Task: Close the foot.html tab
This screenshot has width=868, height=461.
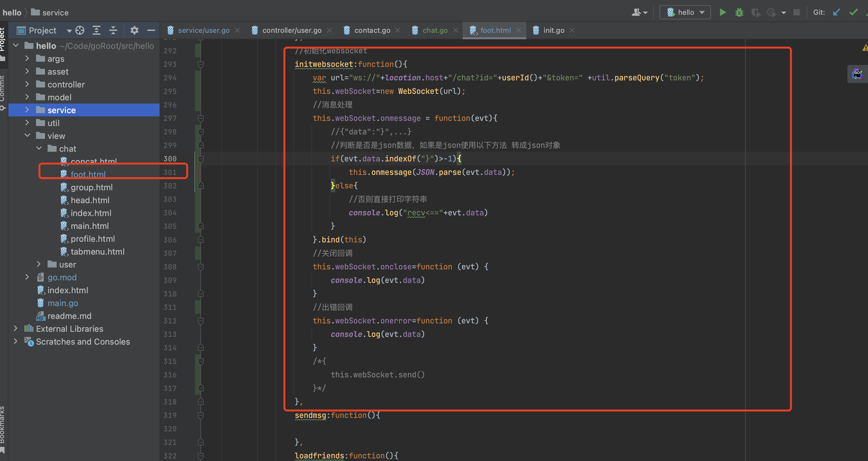Action: coord(519,30)
